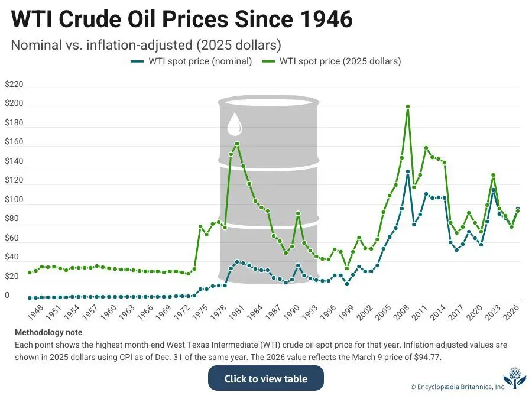Image resolution: width=532 pixels, height=399 pixels.
Task: Click the green 2025-dollars legend color swatch
Action: [x=268, y=61]
